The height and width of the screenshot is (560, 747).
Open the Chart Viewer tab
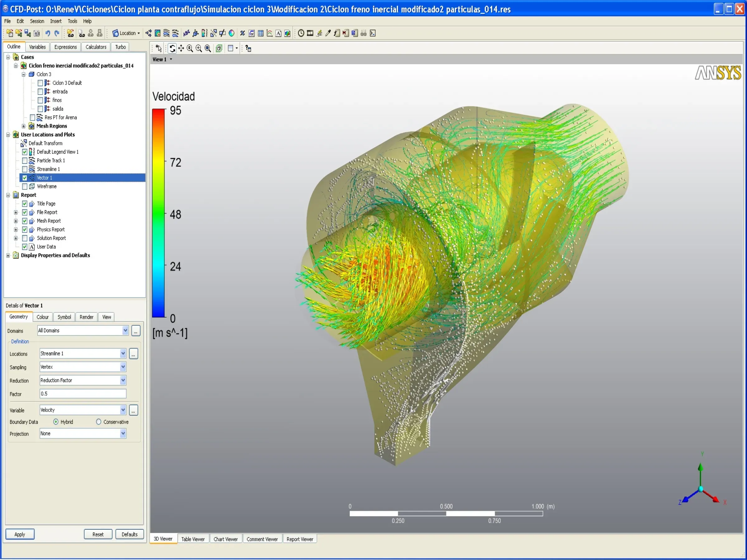(x=226, y=539)
